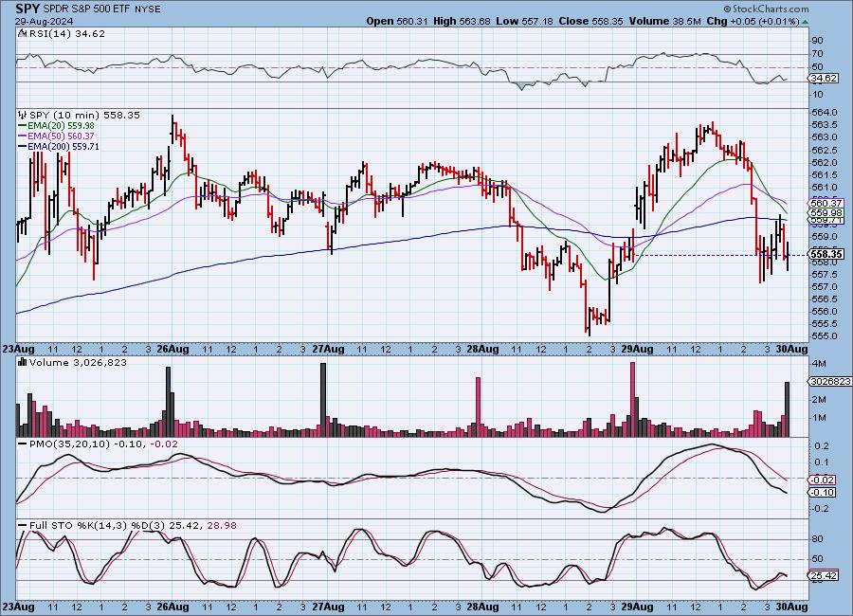Click the 564.0 price axis label
This screenshot has height=616, width=853.
[x=825, y=113]
